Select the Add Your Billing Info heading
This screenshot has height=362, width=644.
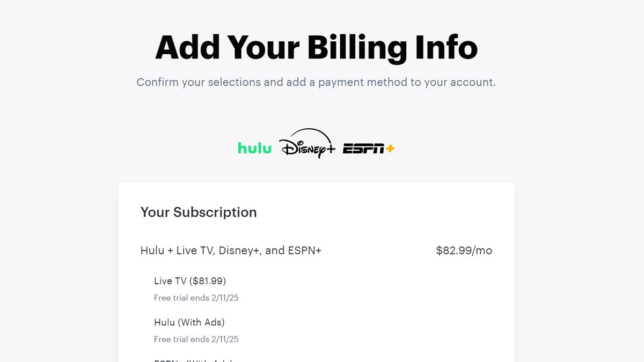pyautogui.click(x=316, y=47)
